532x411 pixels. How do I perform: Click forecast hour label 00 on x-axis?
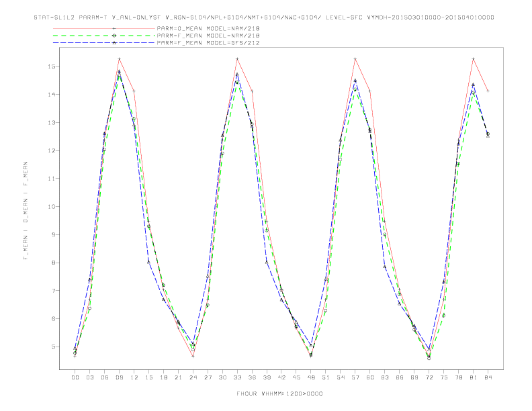coord(75,377)
